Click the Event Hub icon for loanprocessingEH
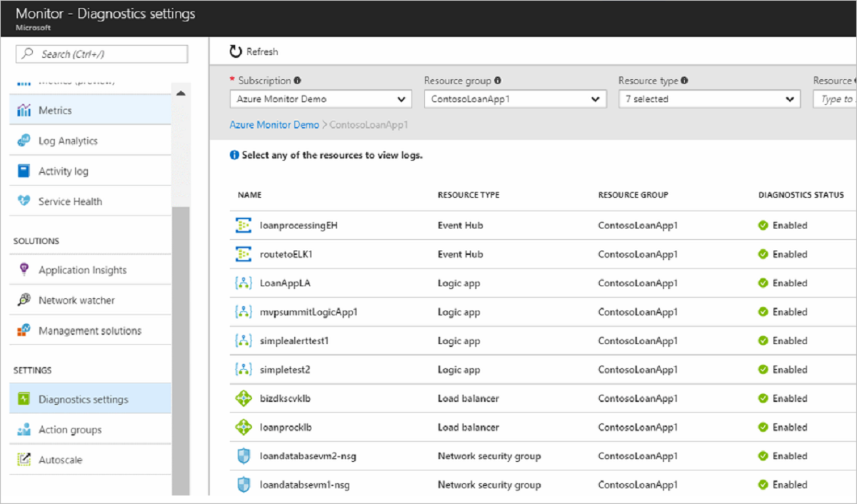 (244, 226)
